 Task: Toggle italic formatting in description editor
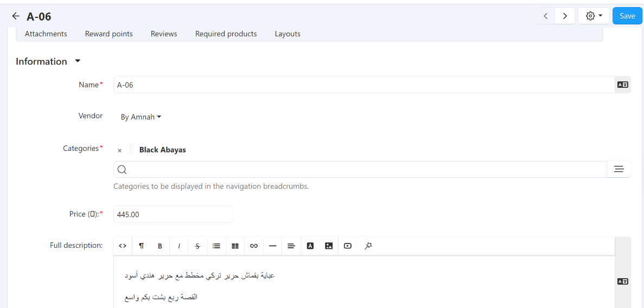tap(179, 246)
